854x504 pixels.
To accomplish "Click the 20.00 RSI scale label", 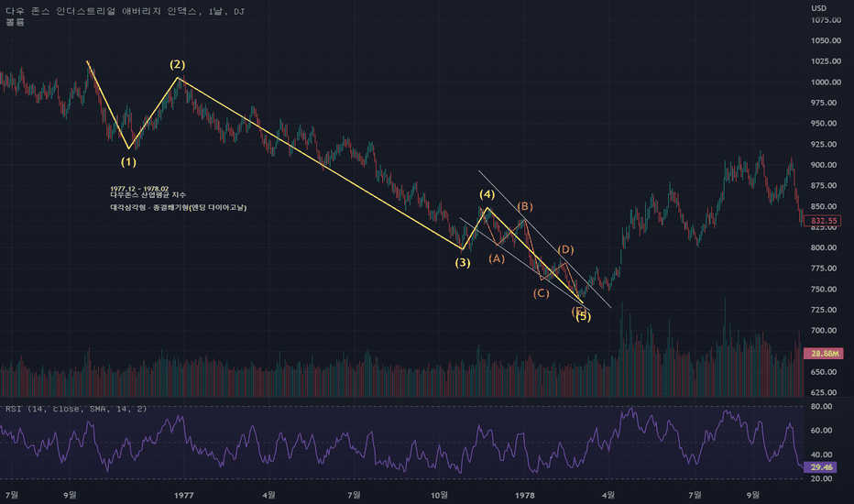I will (821, 479).
